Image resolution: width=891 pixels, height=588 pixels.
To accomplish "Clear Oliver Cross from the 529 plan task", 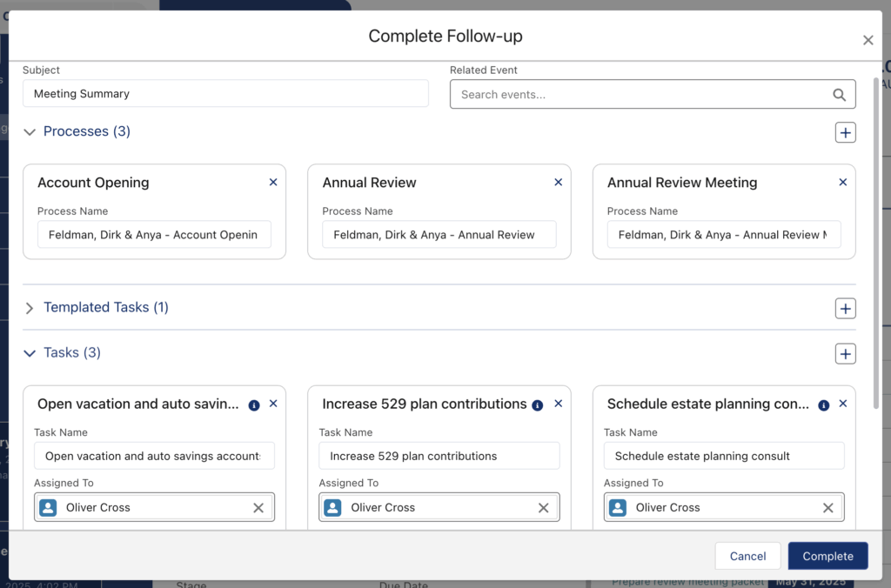I will point(543,508).
